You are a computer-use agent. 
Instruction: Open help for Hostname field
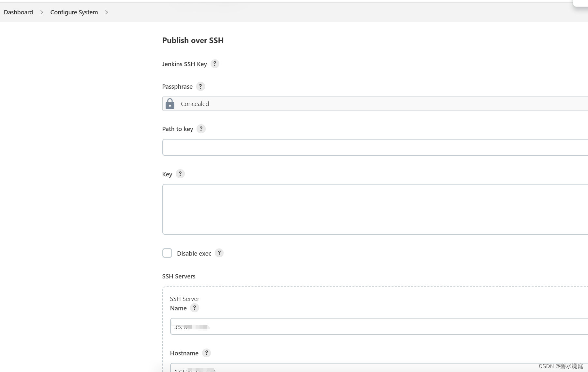pos(206,353)
